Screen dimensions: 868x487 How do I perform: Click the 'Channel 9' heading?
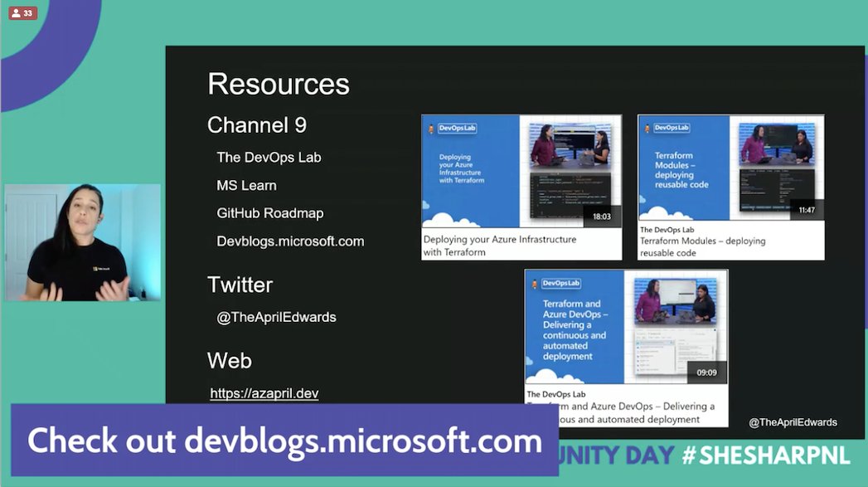[257, 125]
